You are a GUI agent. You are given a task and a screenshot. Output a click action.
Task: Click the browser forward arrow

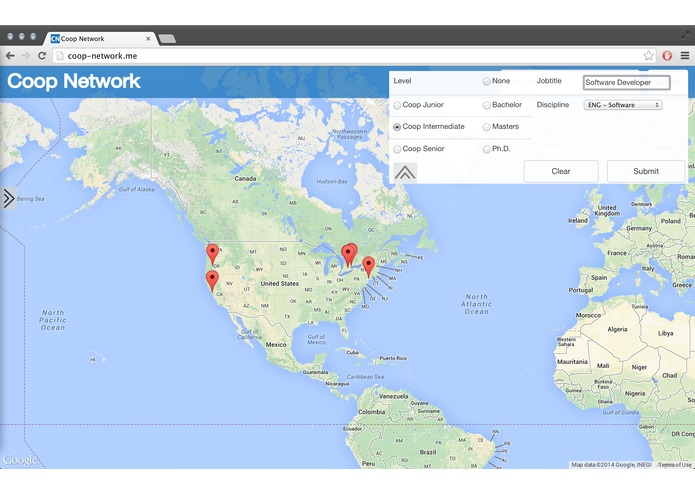coord(26,56)
